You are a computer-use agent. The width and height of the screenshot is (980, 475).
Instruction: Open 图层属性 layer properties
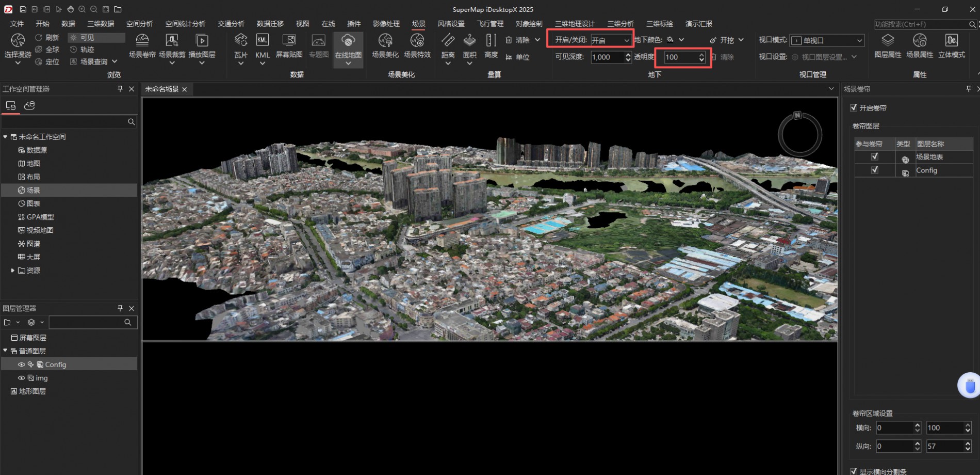point(888,41)
